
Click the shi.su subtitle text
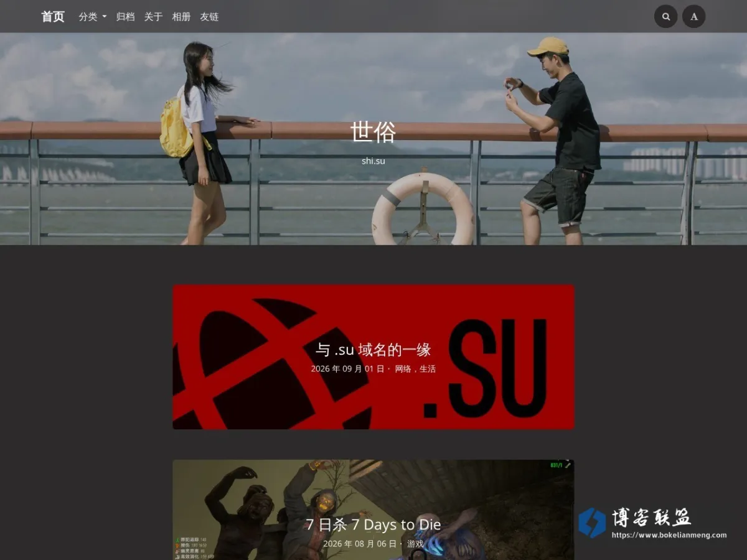tap(374, 161)
